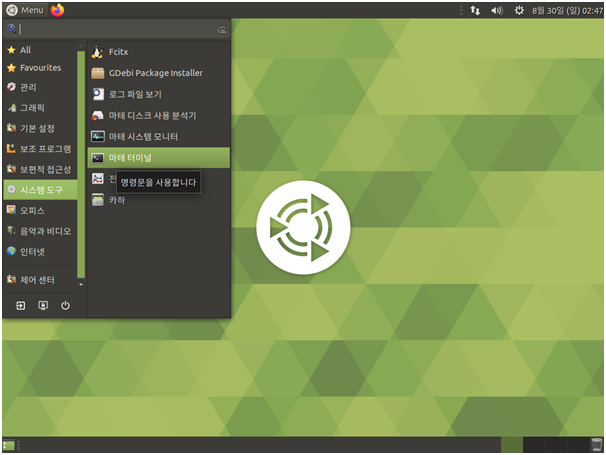Viewport: 606px width, 455px height.
Task: Open 제어 센터 from the menu
Action: click(40, 279)
